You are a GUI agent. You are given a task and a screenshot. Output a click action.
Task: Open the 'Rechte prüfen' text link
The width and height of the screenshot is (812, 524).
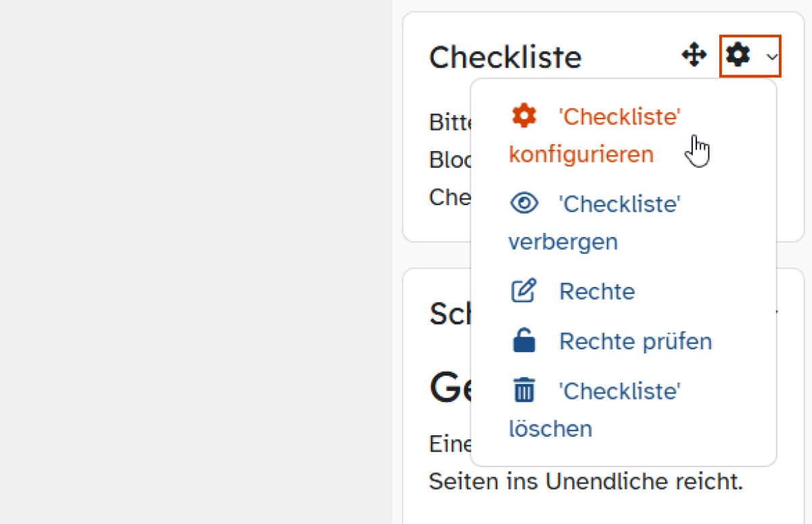click(x=635, y=341)
